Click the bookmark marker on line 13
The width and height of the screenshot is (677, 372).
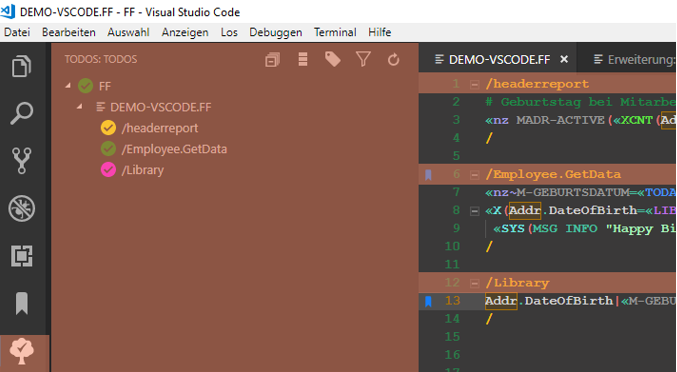click(x=428, y=301)
